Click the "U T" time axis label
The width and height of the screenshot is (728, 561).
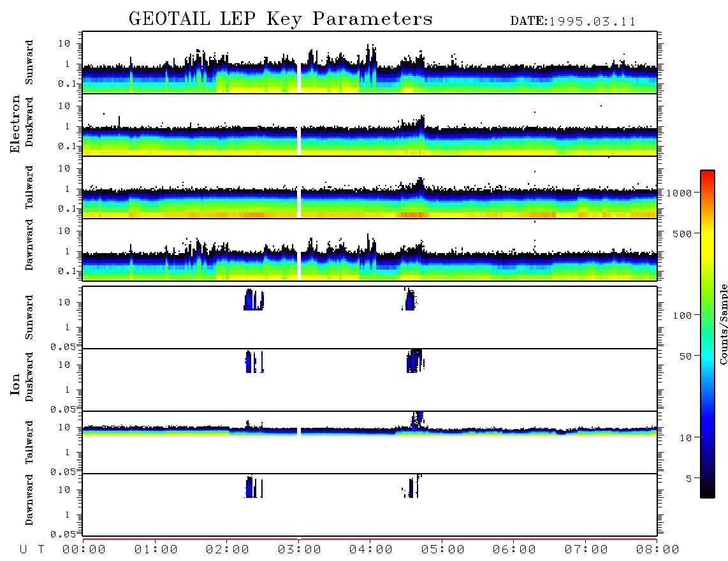(32, 550)
